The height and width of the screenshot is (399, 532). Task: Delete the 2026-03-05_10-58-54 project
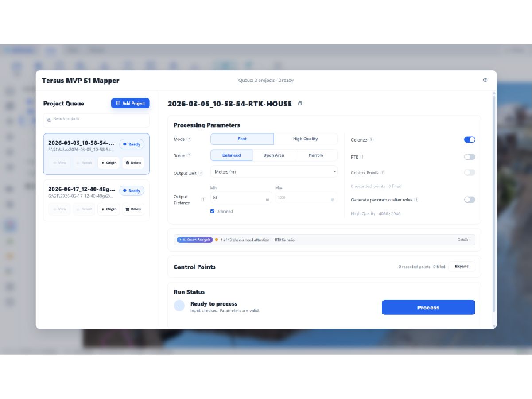pyautogui.click(x=133, y=163)
